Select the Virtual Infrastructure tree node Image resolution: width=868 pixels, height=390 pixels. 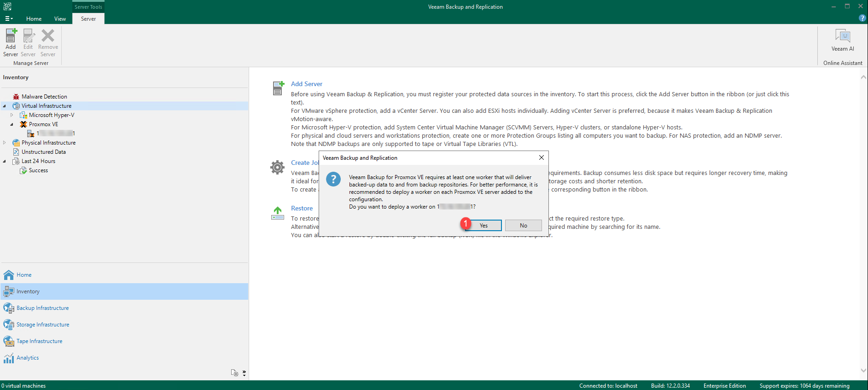(47, 106)
